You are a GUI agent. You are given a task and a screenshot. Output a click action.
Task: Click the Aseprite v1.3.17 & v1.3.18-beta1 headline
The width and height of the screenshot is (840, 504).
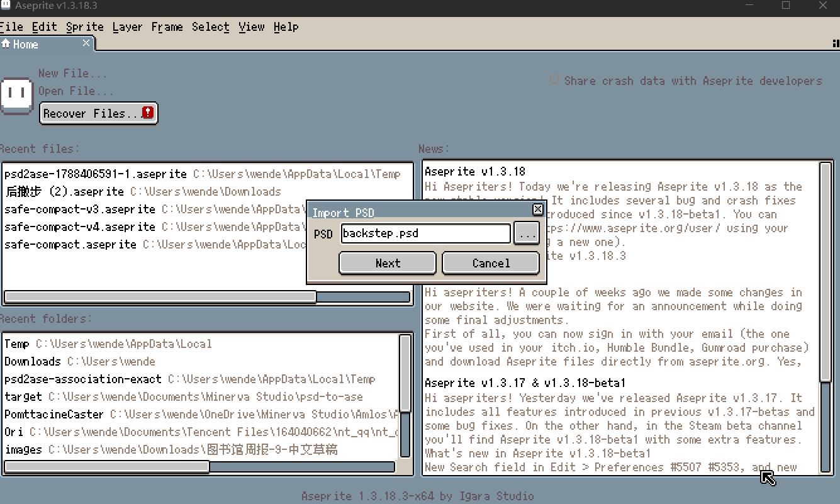point(525,383)
